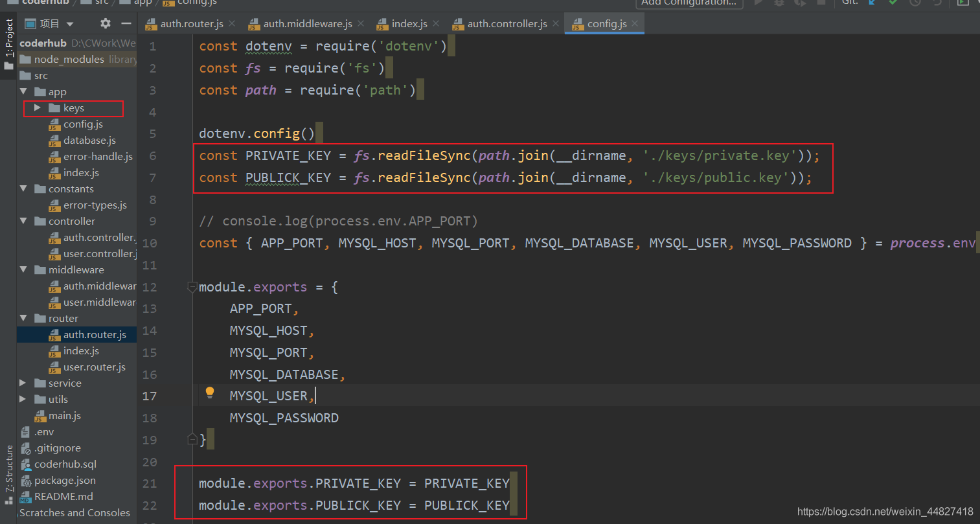Collapse the app folder arrow

pyautogui.click(x=23, y=91)
